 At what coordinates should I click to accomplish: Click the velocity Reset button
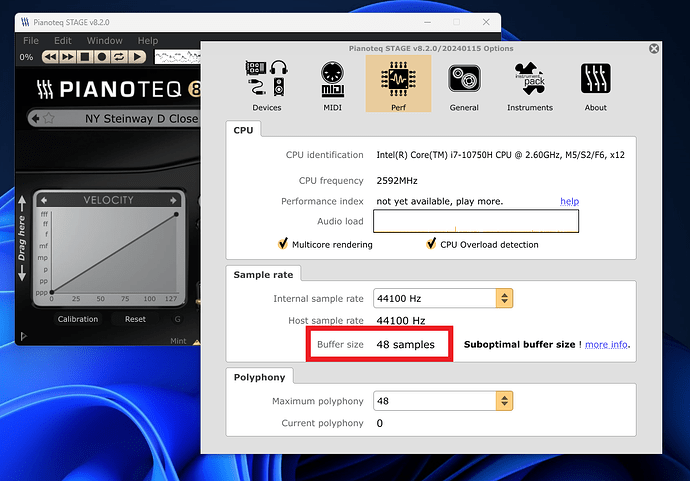[135, 319]
